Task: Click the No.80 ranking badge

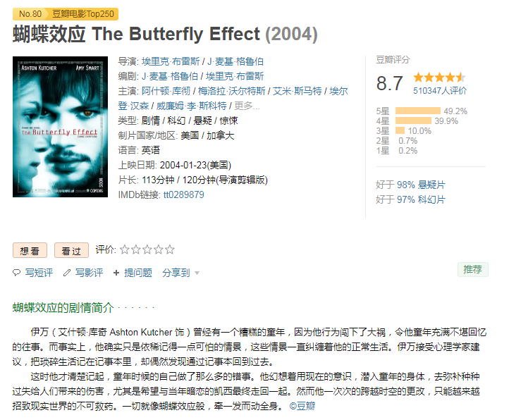Action: pos(30,14)
